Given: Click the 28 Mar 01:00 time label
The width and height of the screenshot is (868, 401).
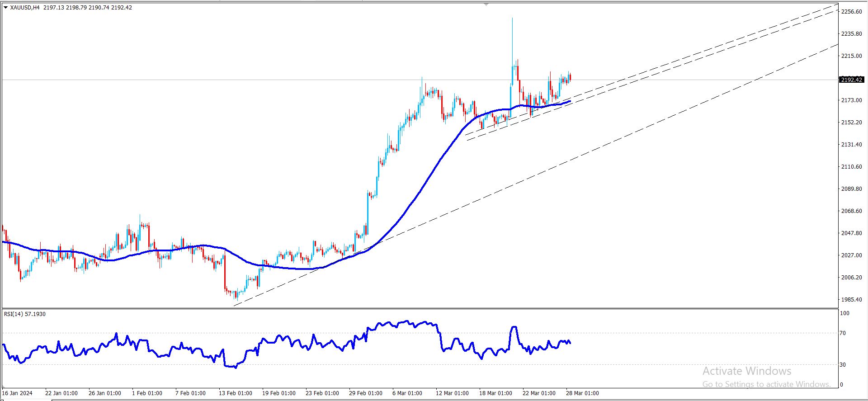Looking at the screenshot, I should [x=582, y=393].
